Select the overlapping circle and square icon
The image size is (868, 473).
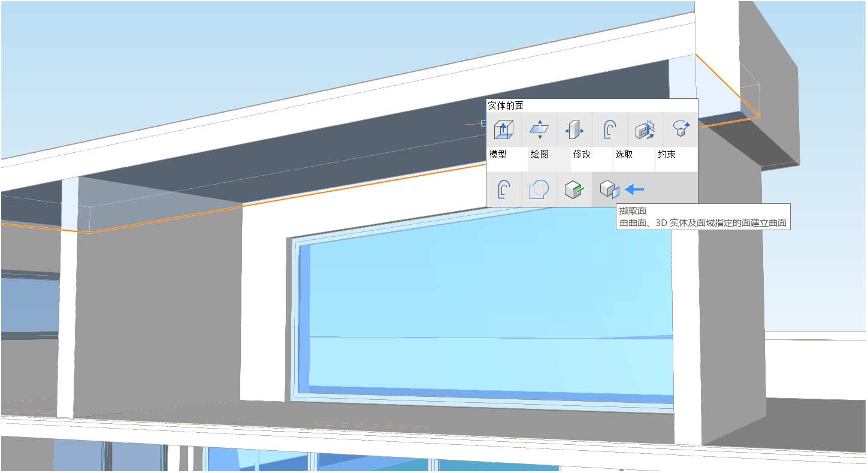click(539, 190)
